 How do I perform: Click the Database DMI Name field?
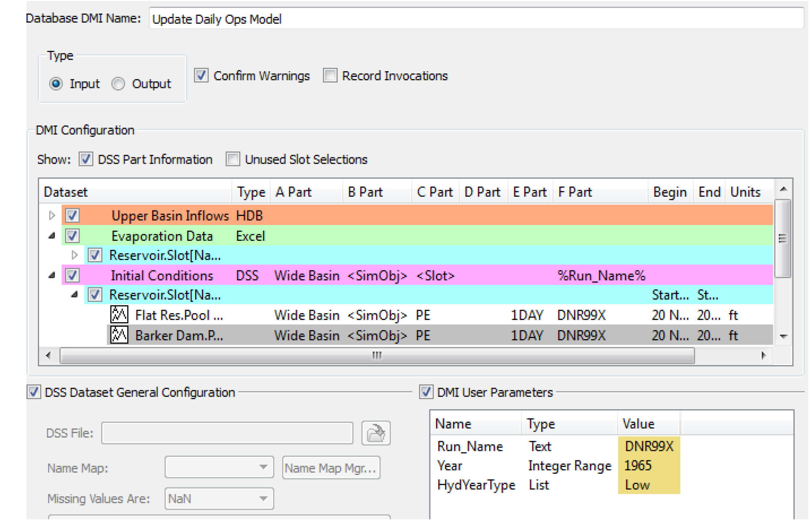click(x=475, y=19)
